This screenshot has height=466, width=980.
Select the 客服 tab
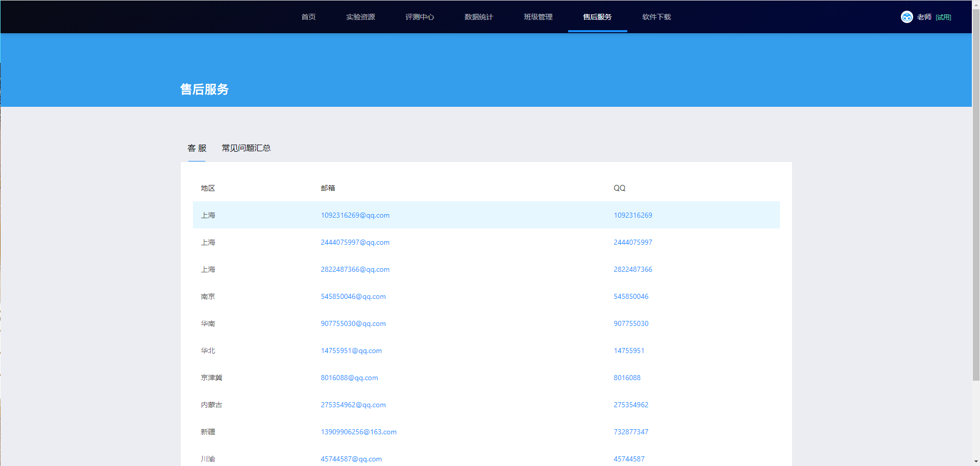(x=197, y=148)
